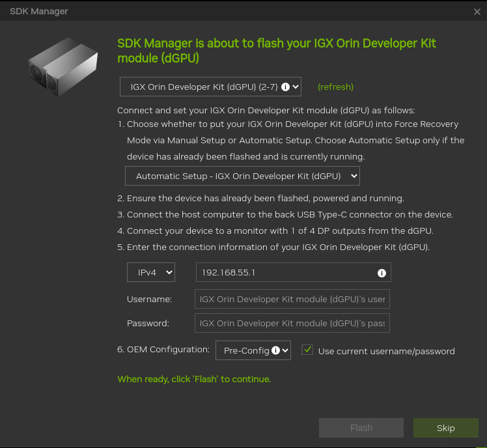
Task: Click the Skip button
Action: click(x=446, y=428)
